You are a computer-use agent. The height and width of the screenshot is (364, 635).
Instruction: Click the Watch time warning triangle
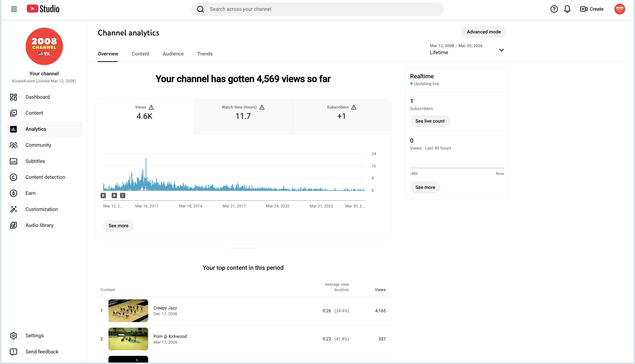(x=262, y=107)
